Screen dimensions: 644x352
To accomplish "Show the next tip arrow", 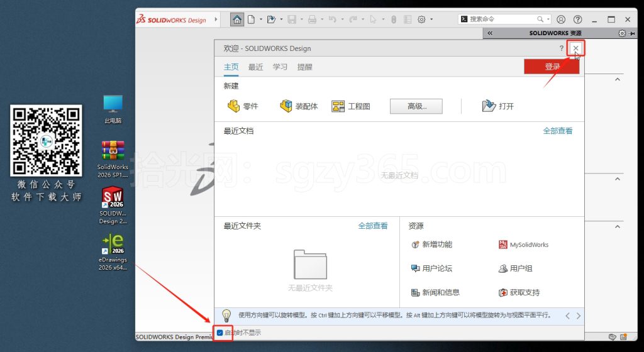I will point(579,316).
